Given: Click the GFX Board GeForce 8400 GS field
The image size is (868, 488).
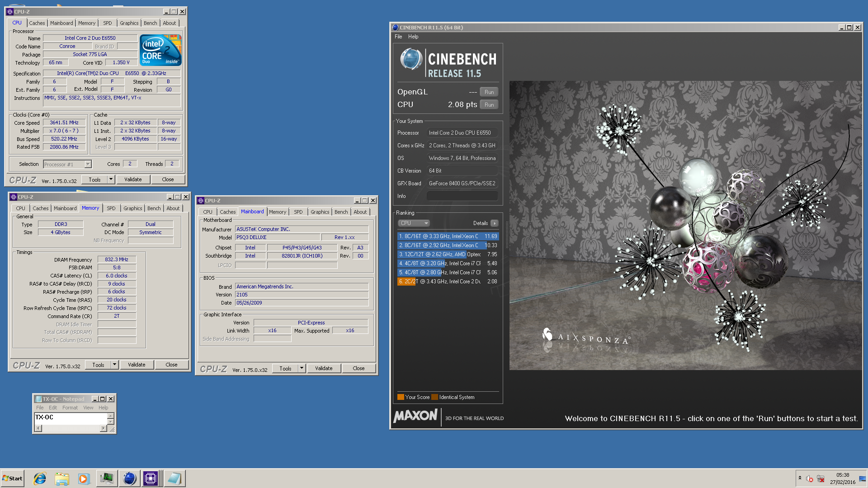Looking at the screenshot, I should (x=462, y=183).
